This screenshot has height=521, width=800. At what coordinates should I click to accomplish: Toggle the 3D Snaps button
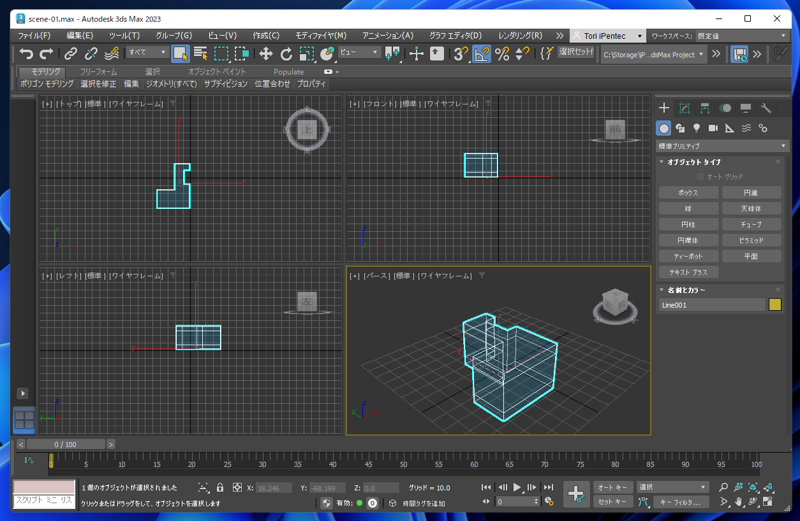coord(461,53)
